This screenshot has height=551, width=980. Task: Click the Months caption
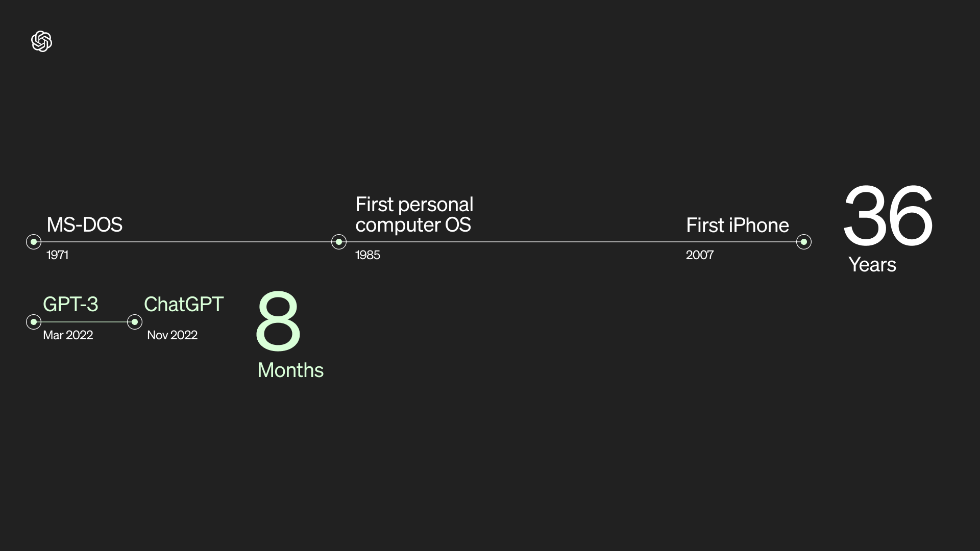(290, 370)
